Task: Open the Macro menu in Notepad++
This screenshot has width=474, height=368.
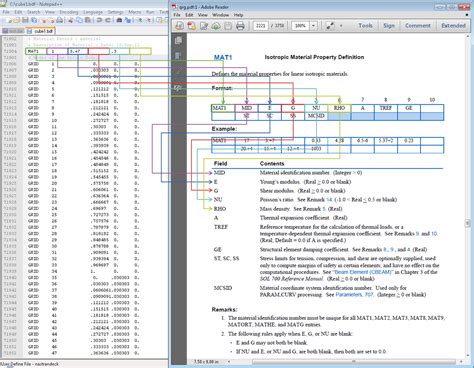Action: click(x=135, y=12)
